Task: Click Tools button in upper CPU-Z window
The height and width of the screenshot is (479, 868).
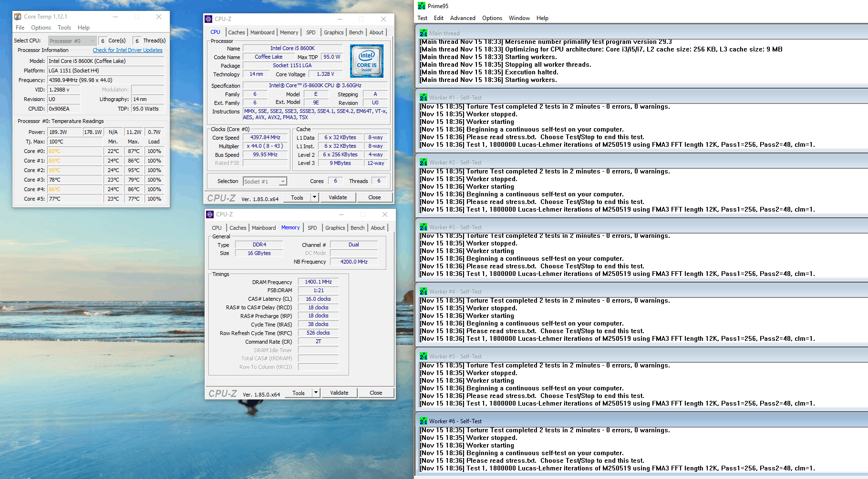Action: [x=297, y=197]
